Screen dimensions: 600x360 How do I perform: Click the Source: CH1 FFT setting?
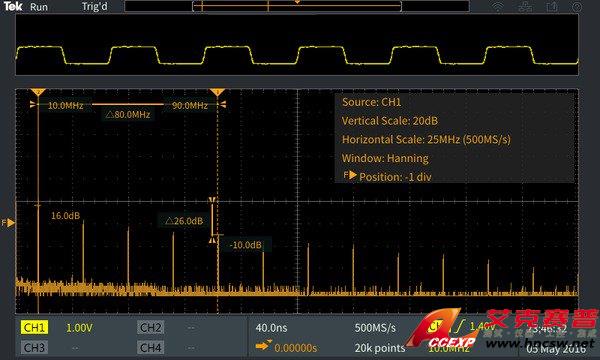click(x=371, y=102)
